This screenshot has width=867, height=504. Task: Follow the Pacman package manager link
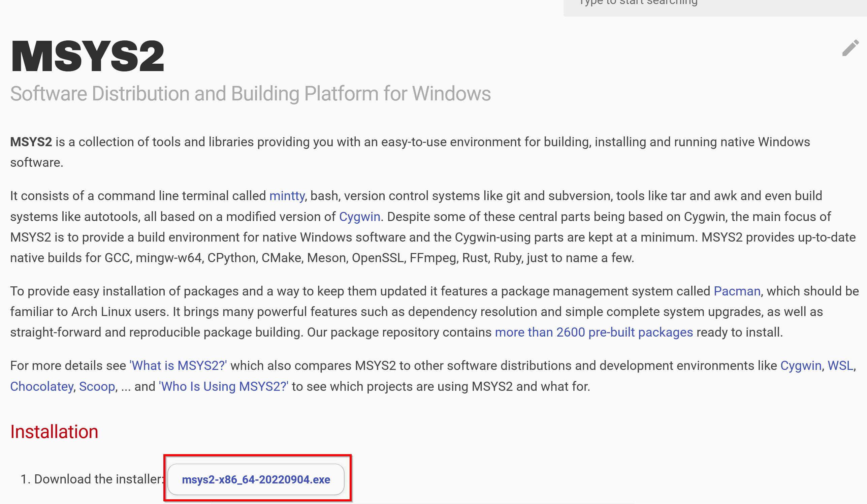click(x=737, y=291)
